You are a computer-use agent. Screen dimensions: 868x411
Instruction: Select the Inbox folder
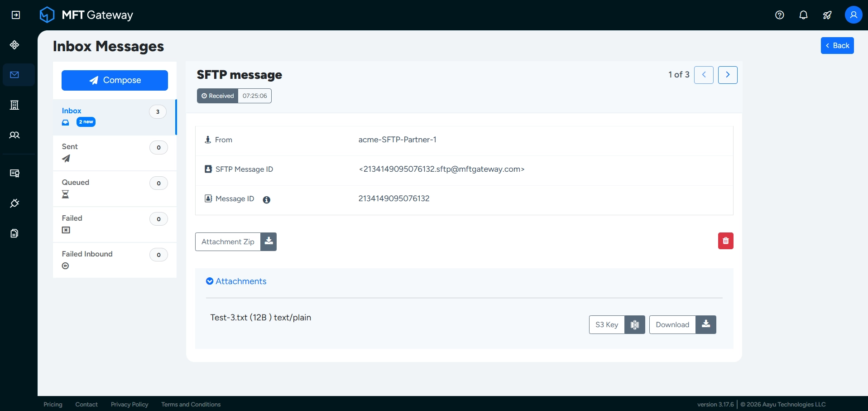point(115,117)
